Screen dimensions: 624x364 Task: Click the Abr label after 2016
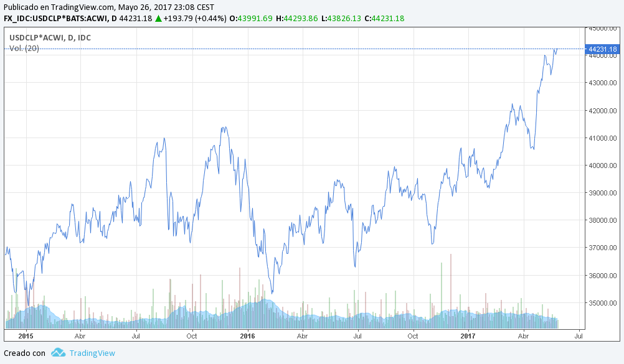303,336
